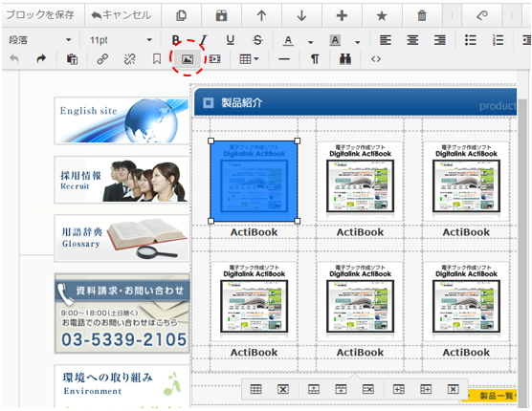
Task: Open the 採用情報 Recruit banner
Action: (122, 180)
